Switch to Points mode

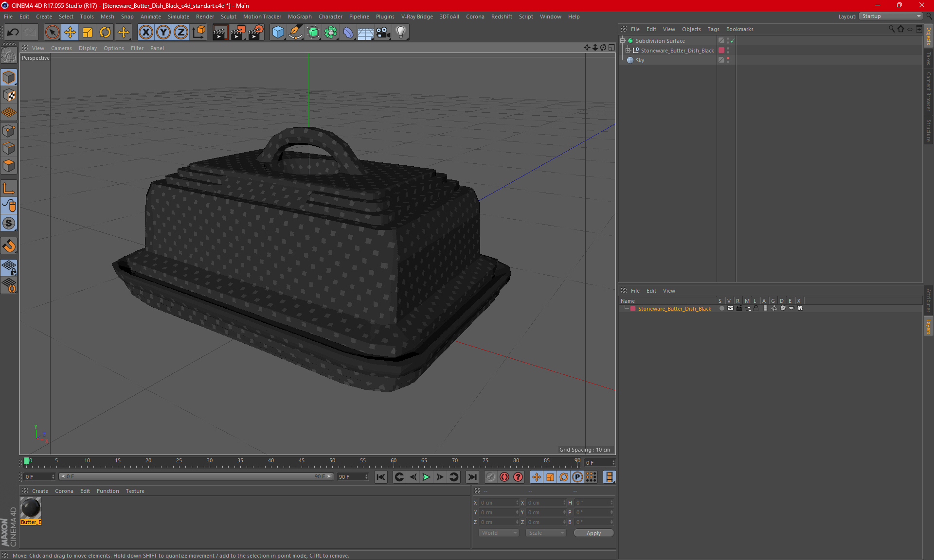[x=9, y=131]
